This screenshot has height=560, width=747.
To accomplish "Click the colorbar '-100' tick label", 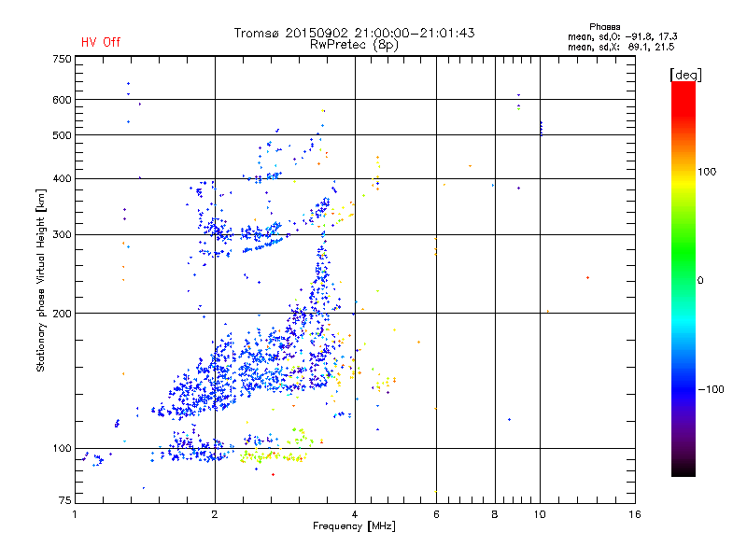I will pyautogui.click(x=711, y=389).
